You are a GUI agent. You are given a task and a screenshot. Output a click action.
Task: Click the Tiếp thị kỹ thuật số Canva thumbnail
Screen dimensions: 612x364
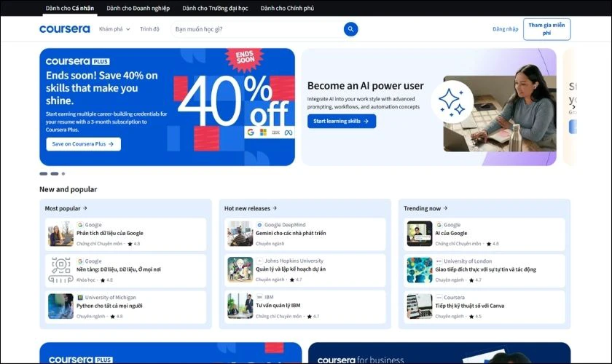click(x=420, y=306)
